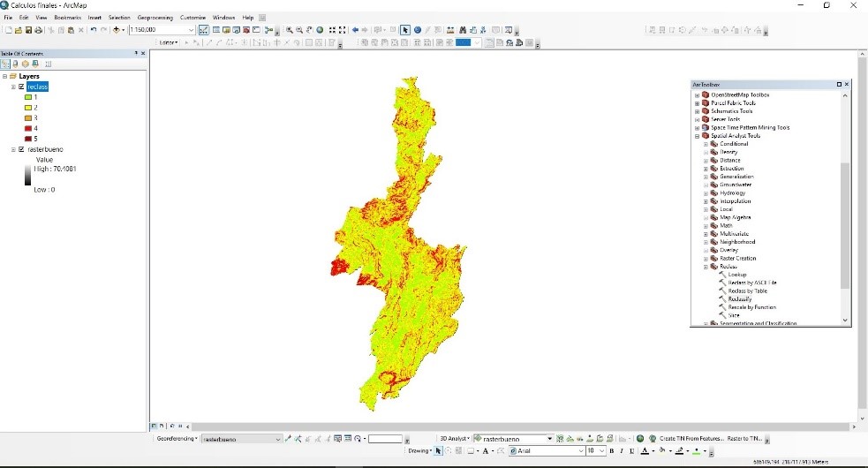Toggle the rasterbueno layer checkbox
Screen dimensions: 868x468
[x=21, y=149]
